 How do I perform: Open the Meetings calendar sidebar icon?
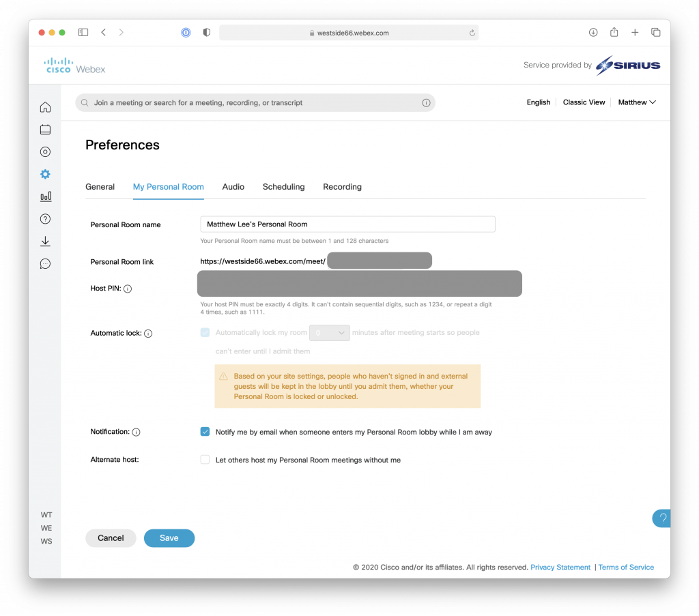click(x=45, y=130)
